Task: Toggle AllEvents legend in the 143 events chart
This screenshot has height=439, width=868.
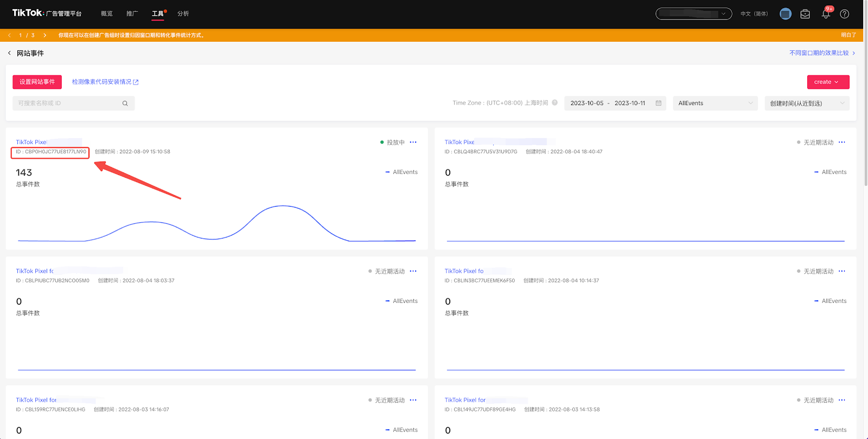Action: coord(401,172)
